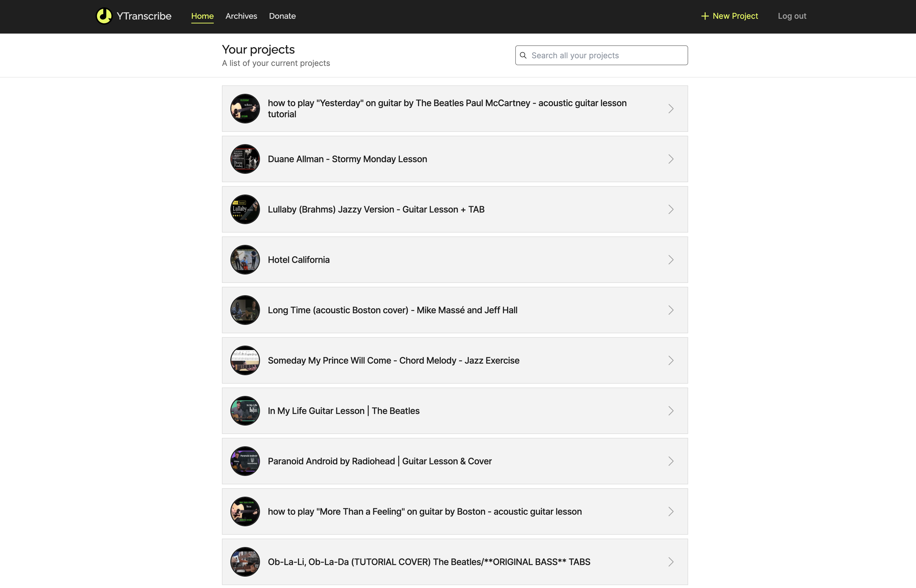The width and height of the screenshot is (916, 588).
Task: Expand the Paranoid Android row chevron
Action: pos(671,461)
